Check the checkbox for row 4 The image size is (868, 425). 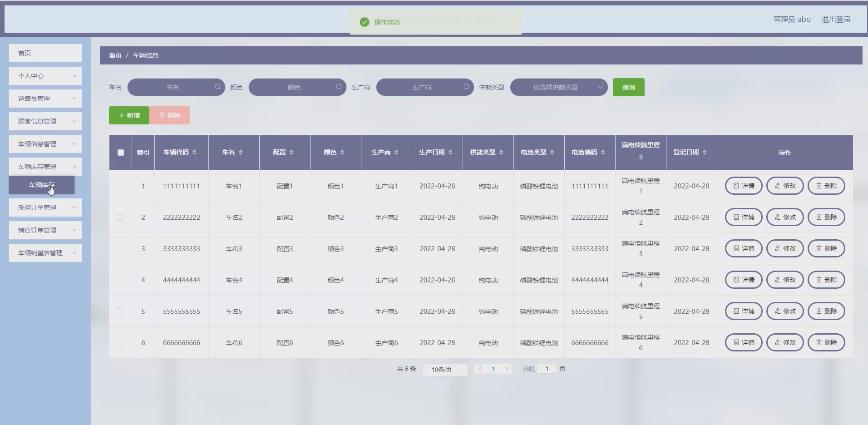(120, 280)
